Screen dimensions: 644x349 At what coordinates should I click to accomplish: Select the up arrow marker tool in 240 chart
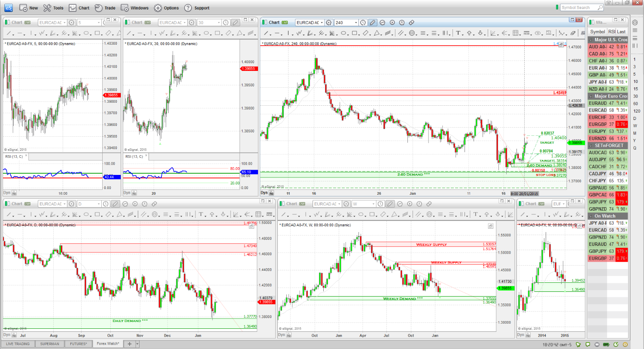(469, 33)
